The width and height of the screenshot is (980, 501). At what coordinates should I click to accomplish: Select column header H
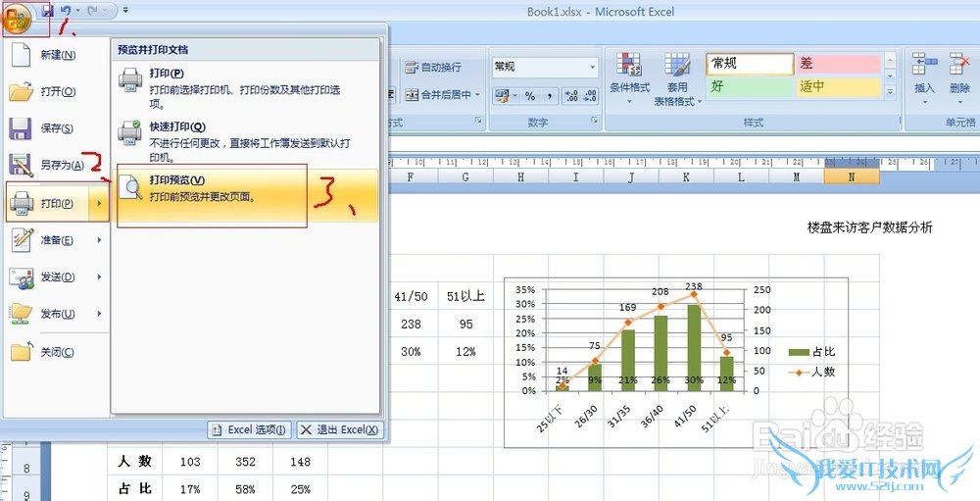tap(520, 177)
